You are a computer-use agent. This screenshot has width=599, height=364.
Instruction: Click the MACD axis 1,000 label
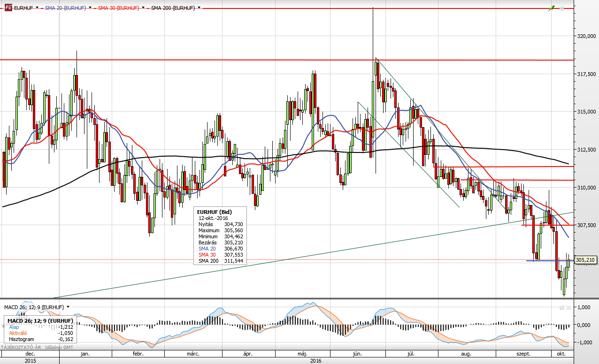(584, 307)
